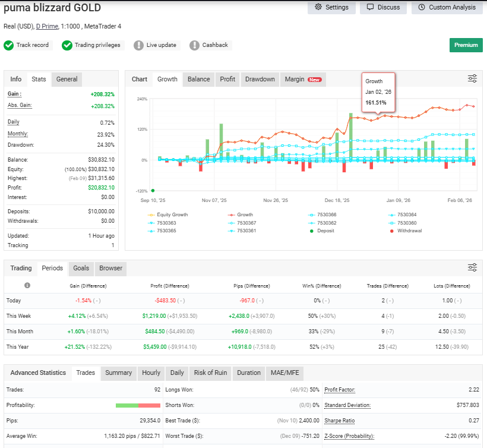This screenshot has height=448, width=487.
Task: Click the Z-Score (Probability) label
Action: pos(349,436)
